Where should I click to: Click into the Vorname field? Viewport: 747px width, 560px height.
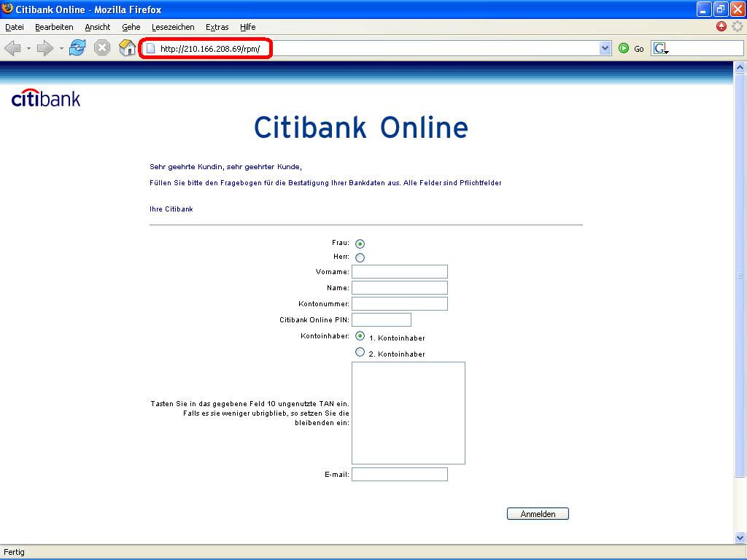coord(400,271)
